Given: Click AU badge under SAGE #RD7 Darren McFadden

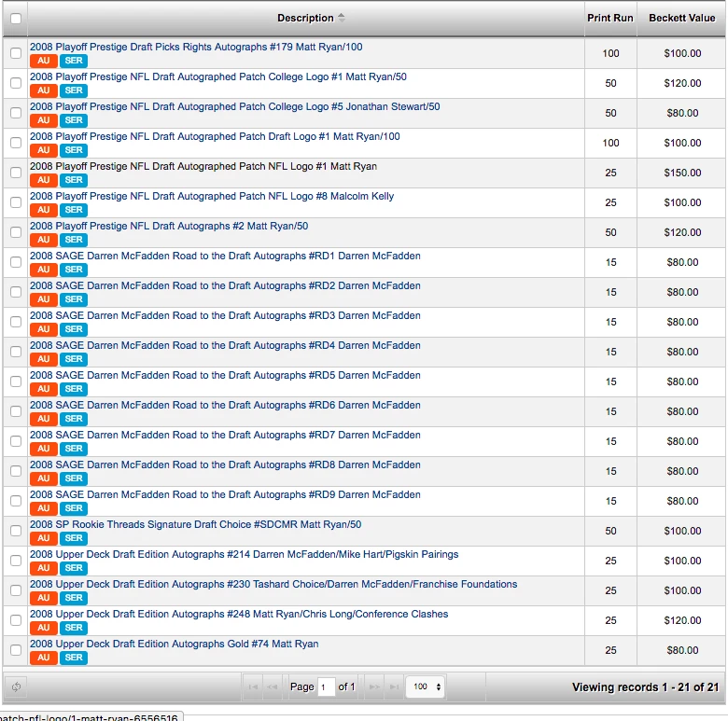Looking at the screenshot, I should 44,449.
